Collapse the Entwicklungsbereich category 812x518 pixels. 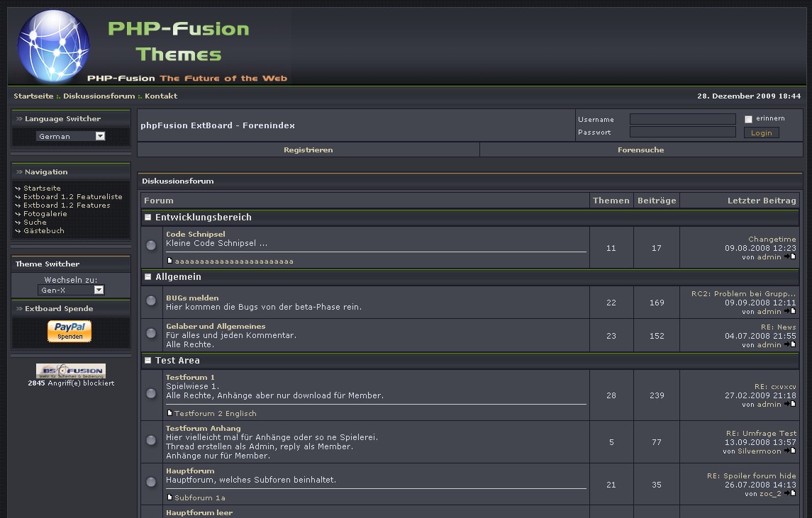(x=148, y=218)
